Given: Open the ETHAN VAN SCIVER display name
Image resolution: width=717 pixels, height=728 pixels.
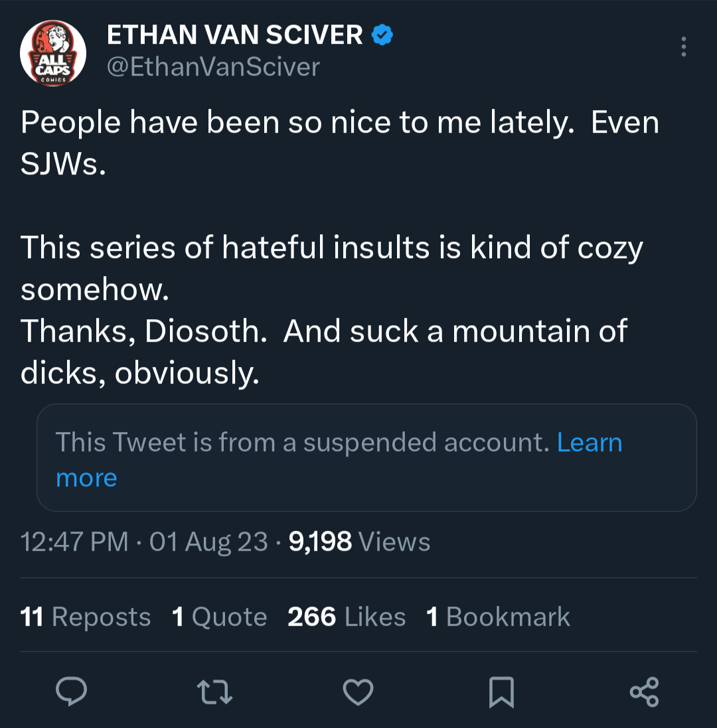Looking at the screenshot, I should click(x=235, y=35).
